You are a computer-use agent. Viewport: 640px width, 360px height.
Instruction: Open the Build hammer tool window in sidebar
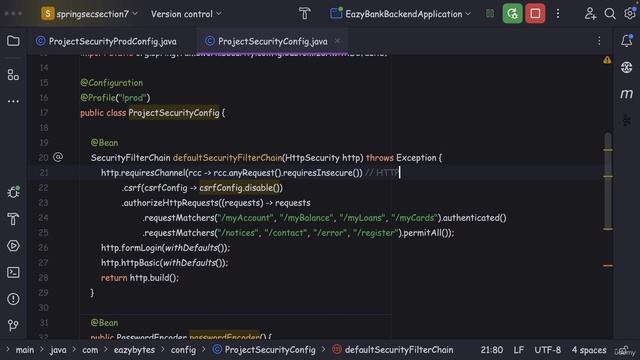(x=13, y=219)
